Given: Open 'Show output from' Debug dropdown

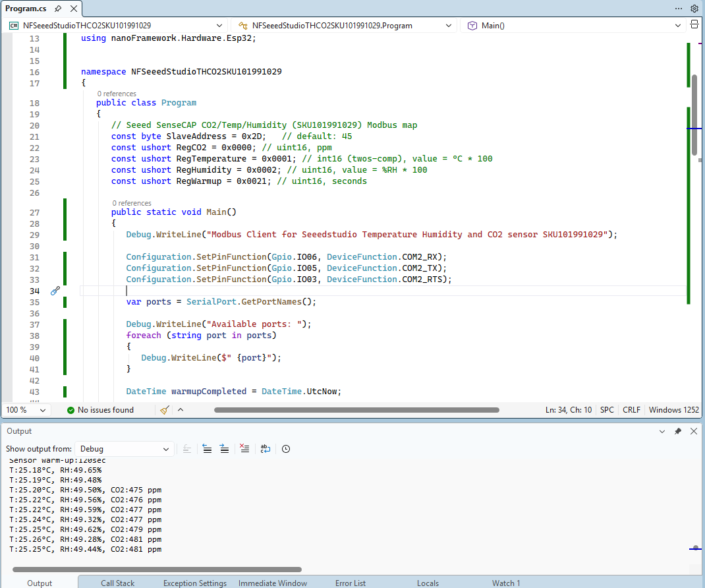Looking at the screenshot, I should tap(124, 449).
